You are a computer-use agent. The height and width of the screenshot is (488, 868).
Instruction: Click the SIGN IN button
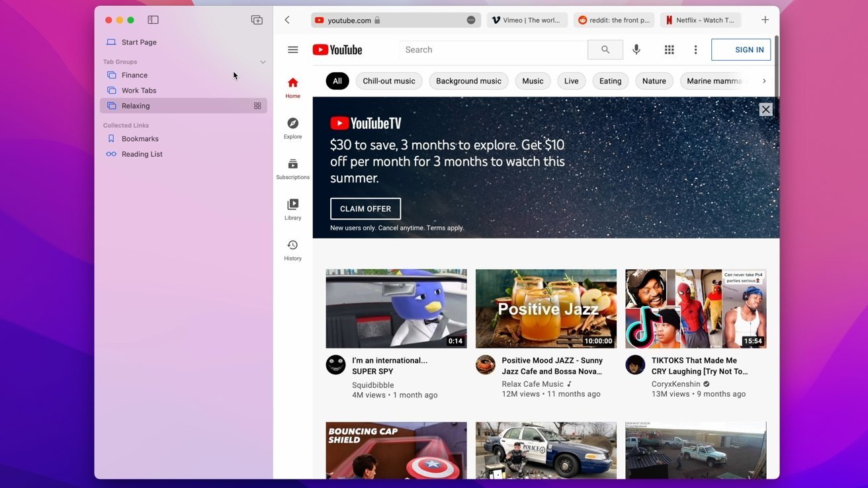(x=741, y=50)
